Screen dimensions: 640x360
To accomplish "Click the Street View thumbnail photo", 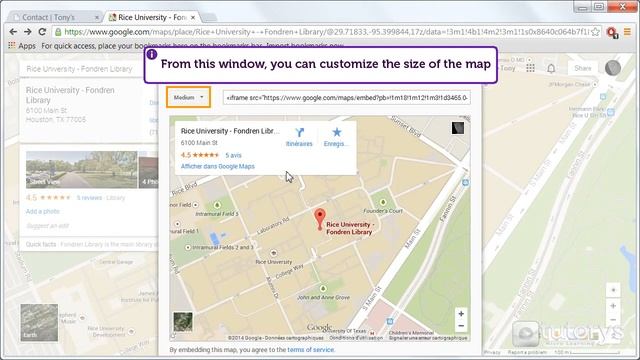I will (82, 170).
